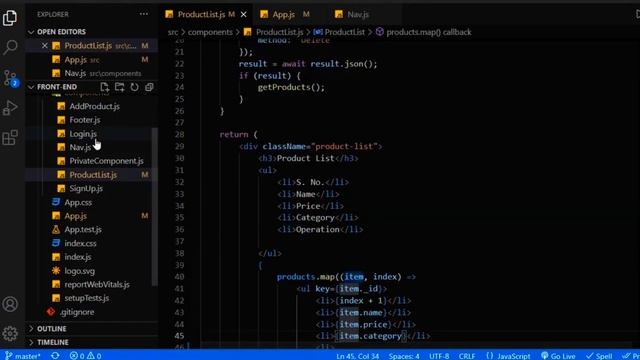Open Run and Debug view
Image resolution: width=640 pixels, height=360 pixels.
tap(10, 108)
